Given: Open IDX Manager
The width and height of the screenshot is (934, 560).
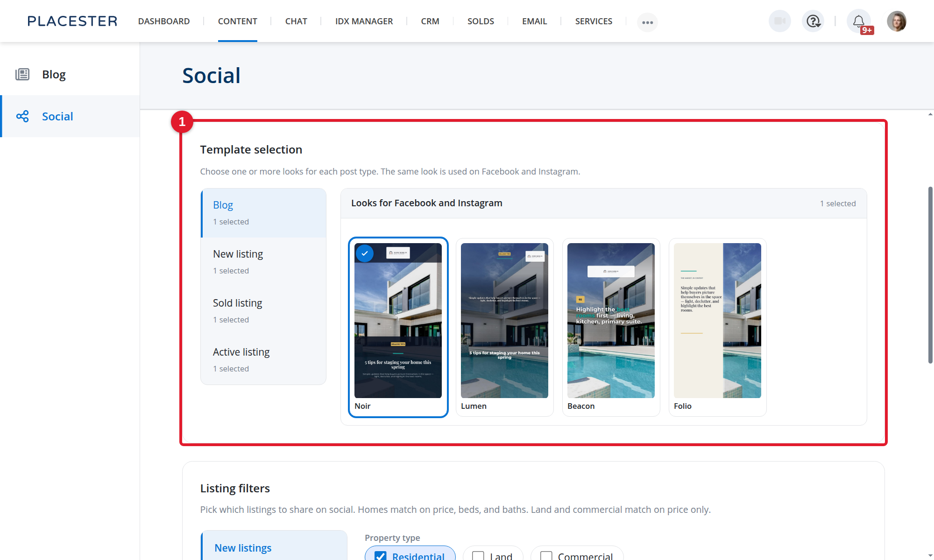Looking at the screenshot, I should [x=364, y=21].
